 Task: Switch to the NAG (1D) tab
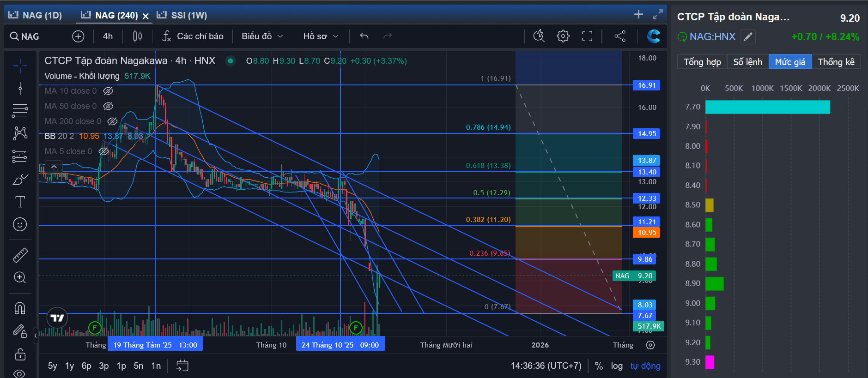pyautogui.click(x=35, y=15)
